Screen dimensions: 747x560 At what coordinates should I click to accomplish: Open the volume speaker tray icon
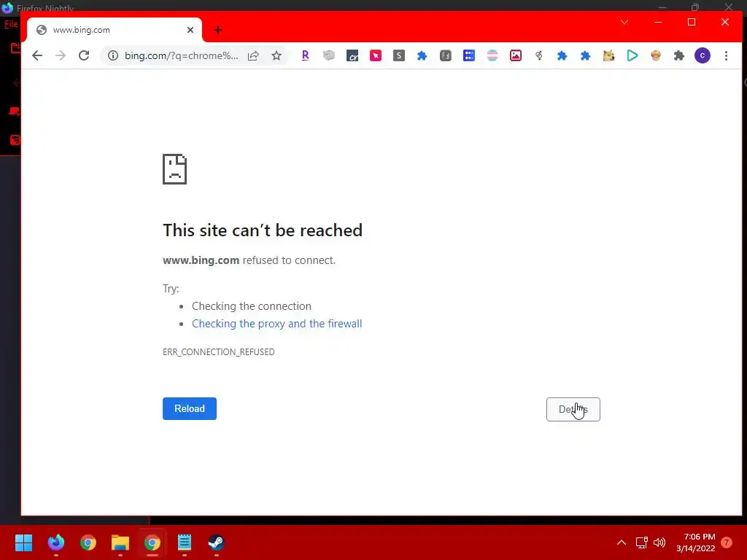pos(659,542)
